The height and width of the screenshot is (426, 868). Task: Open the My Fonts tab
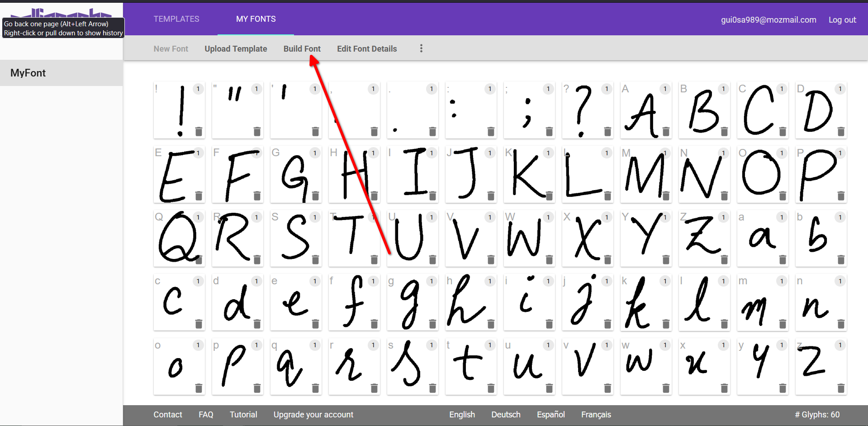[256, 19]
